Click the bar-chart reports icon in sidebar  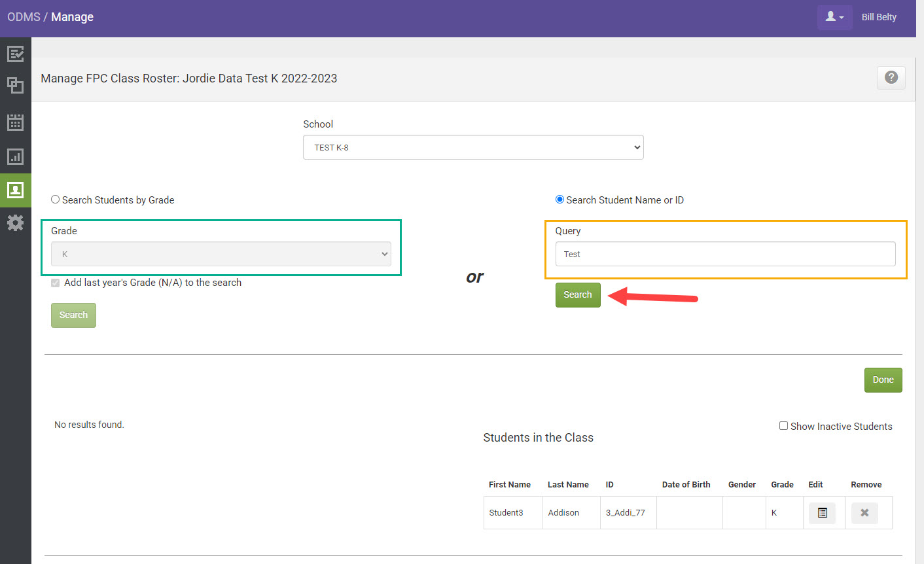[x=16, y=156]
